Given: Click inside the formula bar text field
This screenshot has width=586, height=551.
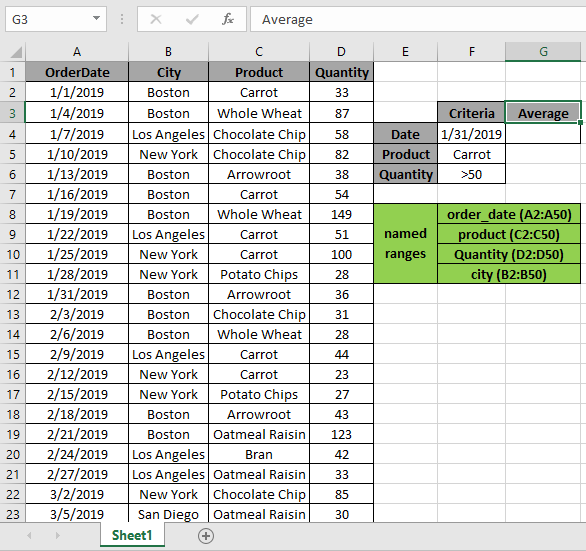Looking at the screenshot, I should coord(418,19).
